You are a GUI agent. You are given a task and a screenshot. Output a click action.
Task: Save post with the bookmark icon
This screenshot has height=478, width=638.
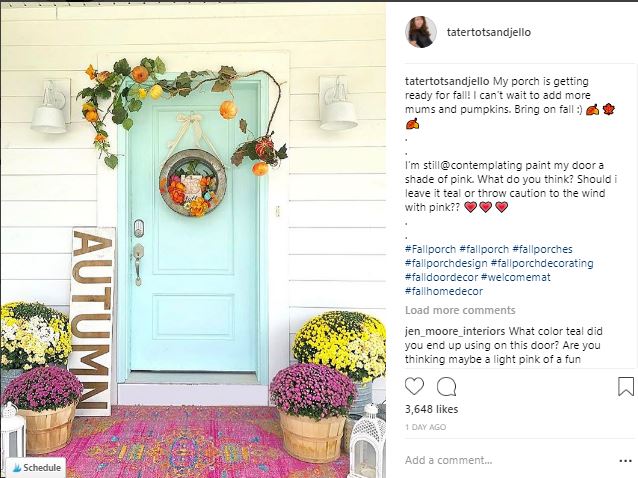(x=626, y=386)
